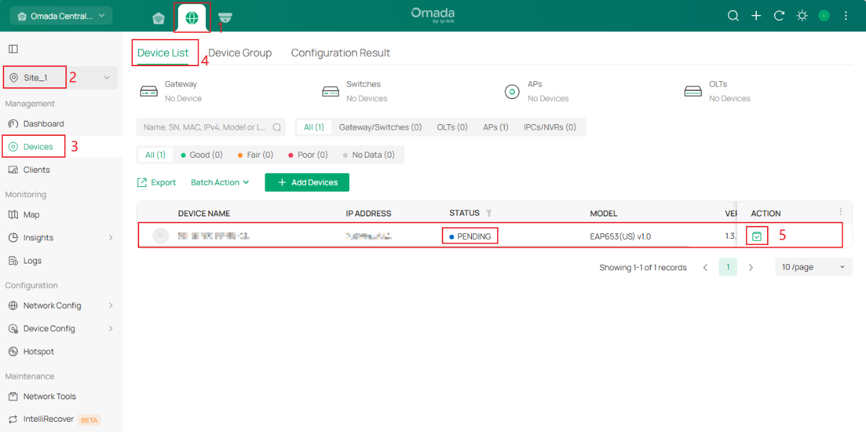Open the global home view icon
The image size is (866, 432).
pyautogui.click(x=159, y=18)
